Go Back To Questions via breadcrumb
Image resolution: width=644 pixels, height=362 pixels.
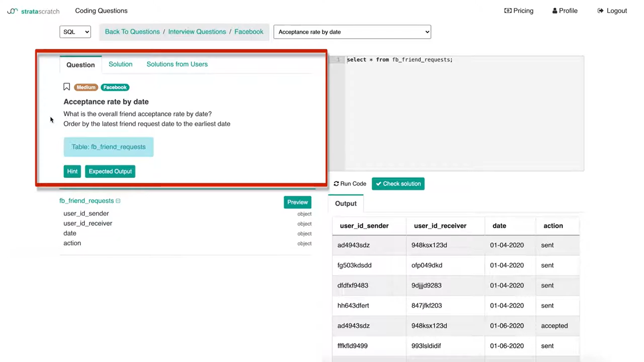132,32
